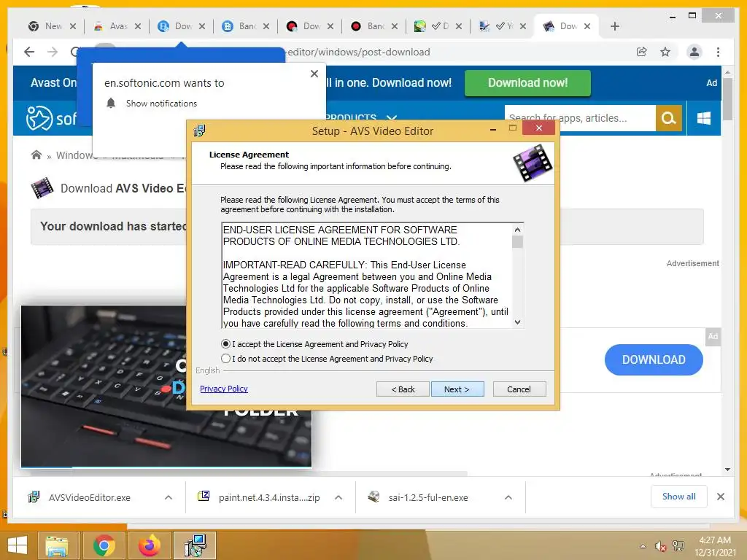Close the 'Avas' tab

(138, 26)
